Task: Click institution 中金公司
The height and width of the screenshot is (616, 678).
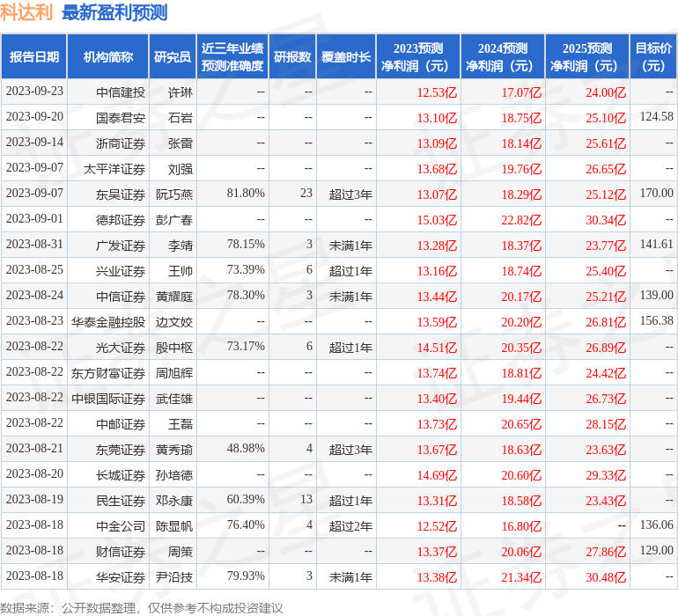Action: click(121, 526)
